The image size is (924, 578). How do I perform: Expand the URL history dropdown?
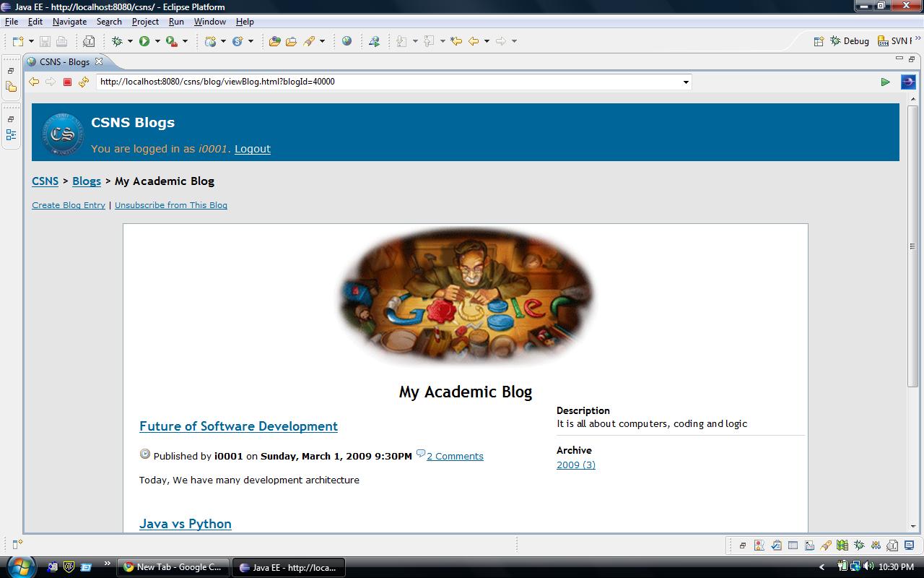point(686,82)
